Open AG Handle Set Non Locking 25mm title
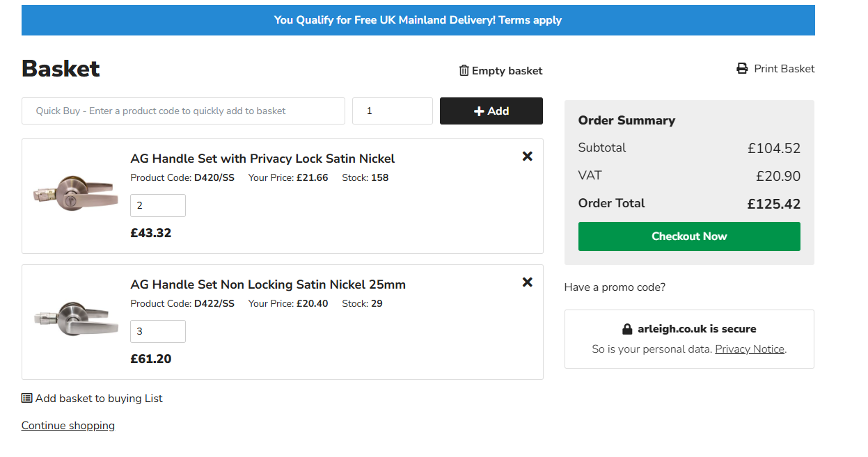This screenshot has height=457, width=868. pos(268,284)
